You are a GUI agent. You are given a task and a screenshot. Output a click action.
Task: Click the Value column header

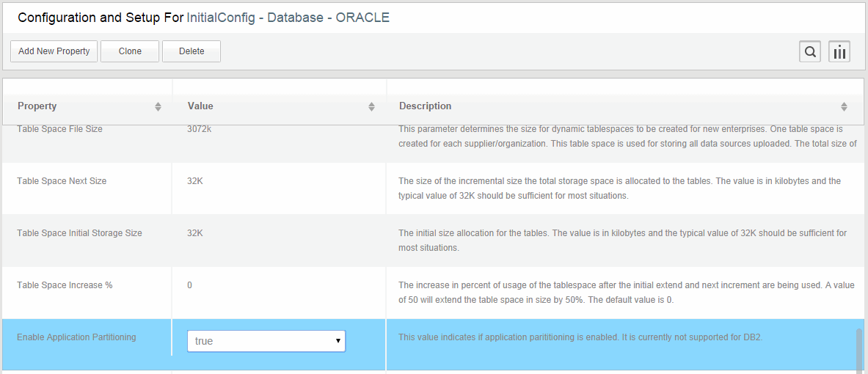tap(200, 106)
